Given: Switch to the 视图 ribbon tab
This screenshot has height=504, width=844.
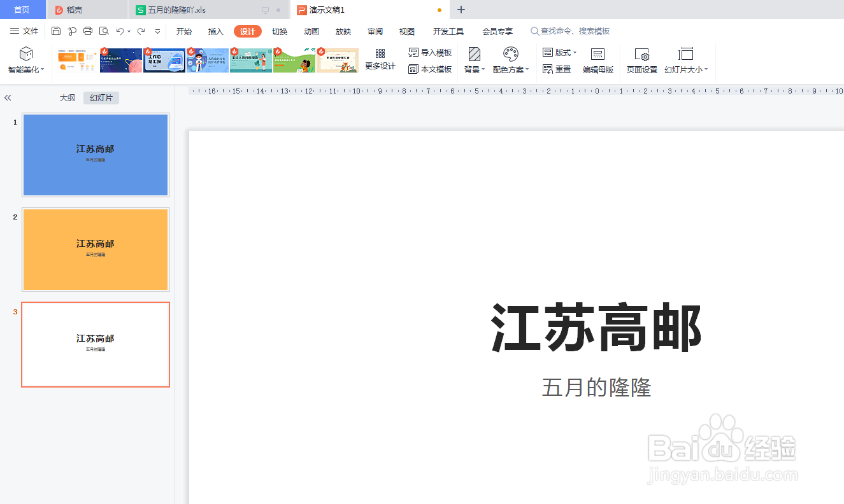Looking at the screenshot, I should [407, 31].
